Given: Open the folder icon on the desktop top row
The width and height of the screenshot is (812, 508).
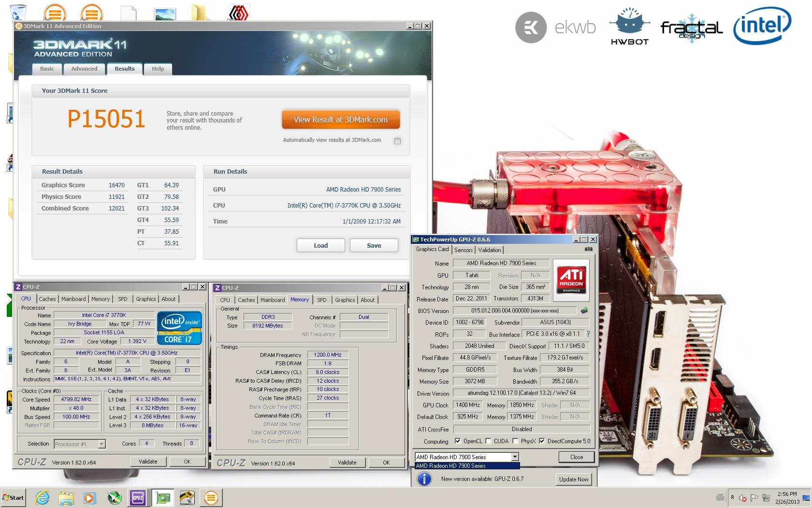Looking at the screenshot, I should click(x=200, y=12).
